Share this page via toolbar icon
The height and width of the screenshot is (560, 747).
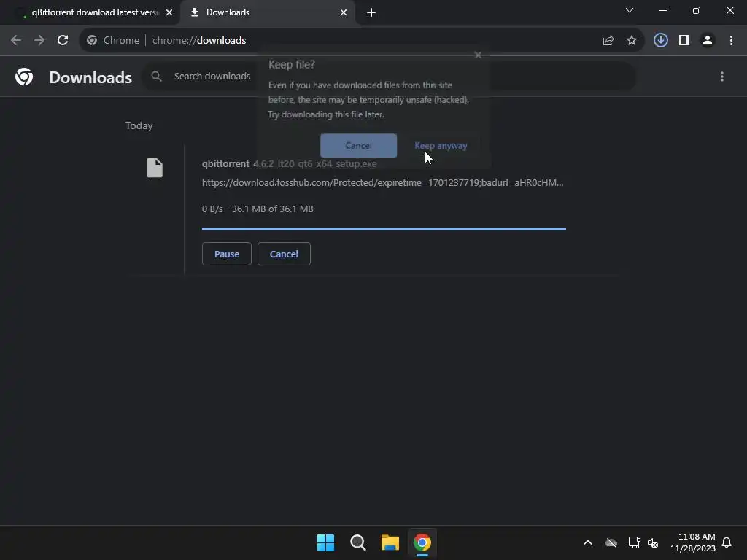point(608,41)
